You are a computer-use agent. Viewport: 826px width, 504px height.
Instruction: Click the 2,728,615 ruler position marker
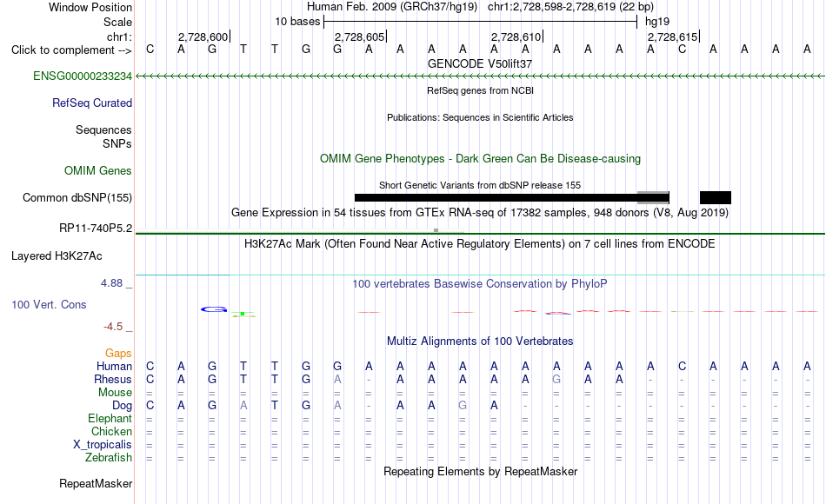point(673,36)
